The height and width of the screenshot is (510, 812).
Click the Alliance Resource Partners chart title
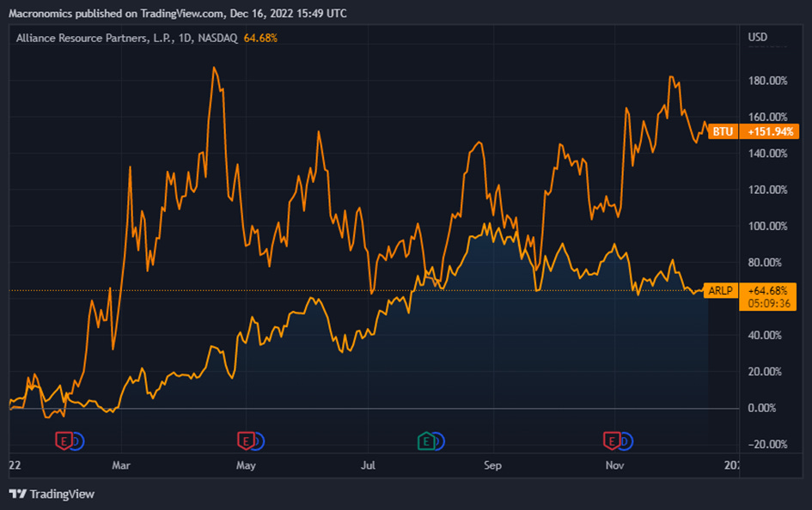point(126,38)
